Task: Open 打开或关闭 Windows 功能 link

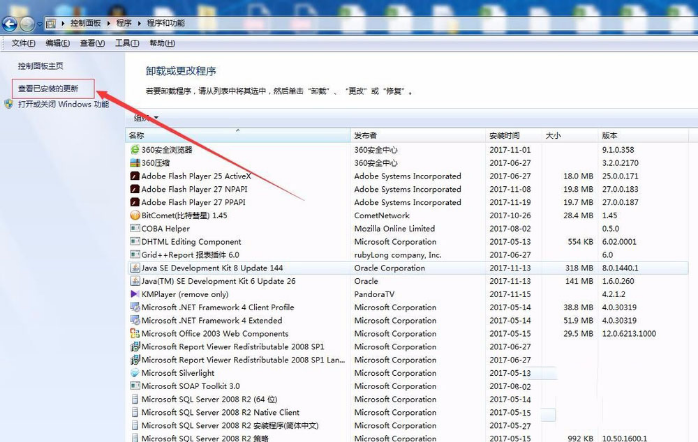Action: [63, 104]
